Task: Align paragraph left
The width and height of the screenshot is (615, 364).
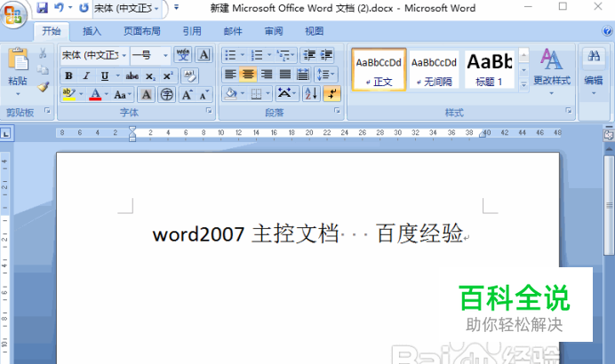Action: point(230,75)
